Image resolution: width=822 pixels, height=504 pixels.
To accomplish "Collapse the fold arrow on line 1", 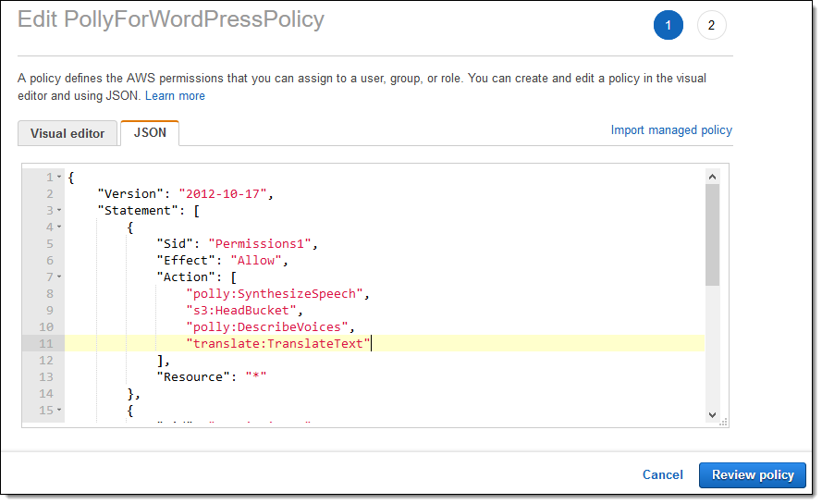I will coord(59,177).
